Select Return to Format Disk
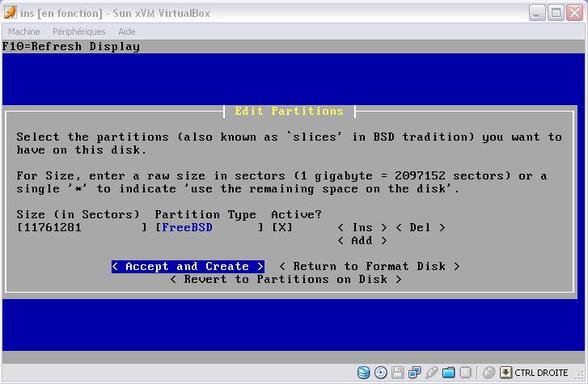 point(370,267)
